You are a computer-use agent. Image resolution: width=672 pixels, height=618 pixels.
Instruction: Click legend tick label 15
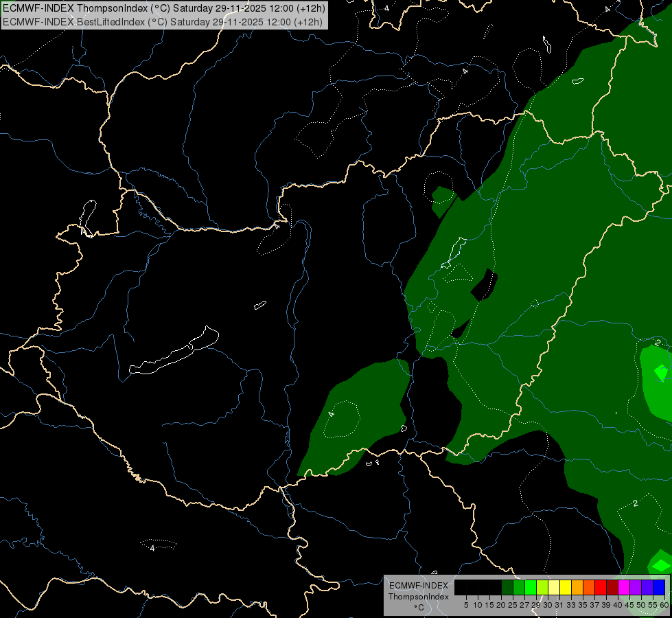click(x=489, y=605)
